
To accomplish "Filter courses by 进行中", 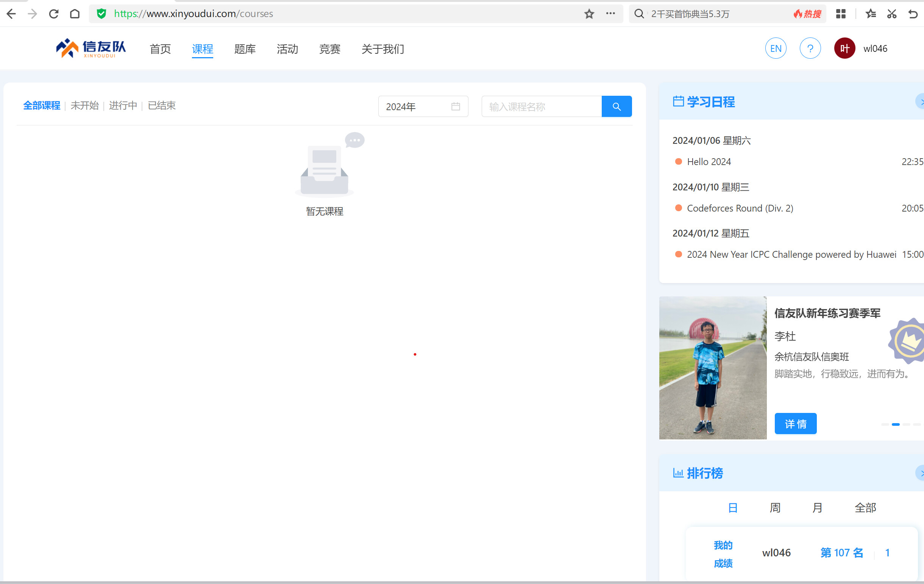I will tap(123, 106).
